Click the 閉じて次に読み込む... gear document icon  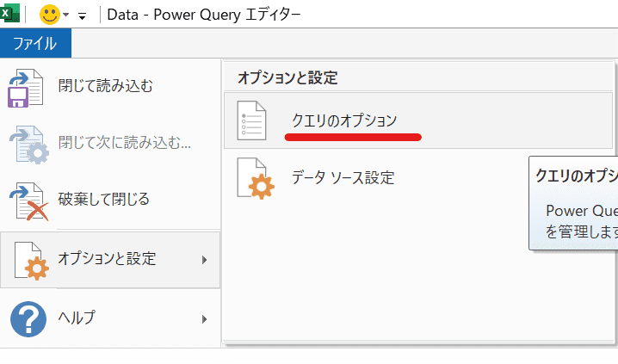point(28,144)
